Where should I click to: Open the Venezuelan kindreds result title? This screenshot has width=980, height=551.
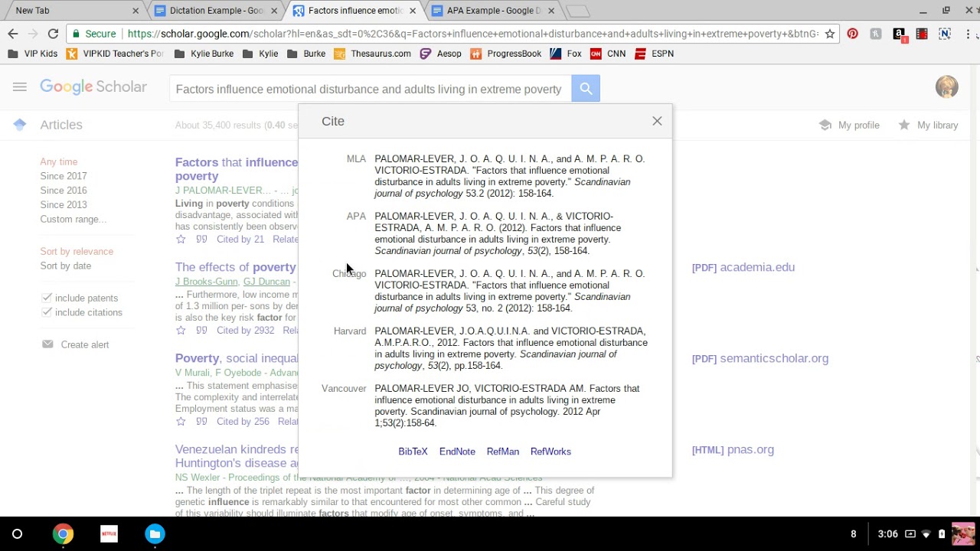click(237, 456)
